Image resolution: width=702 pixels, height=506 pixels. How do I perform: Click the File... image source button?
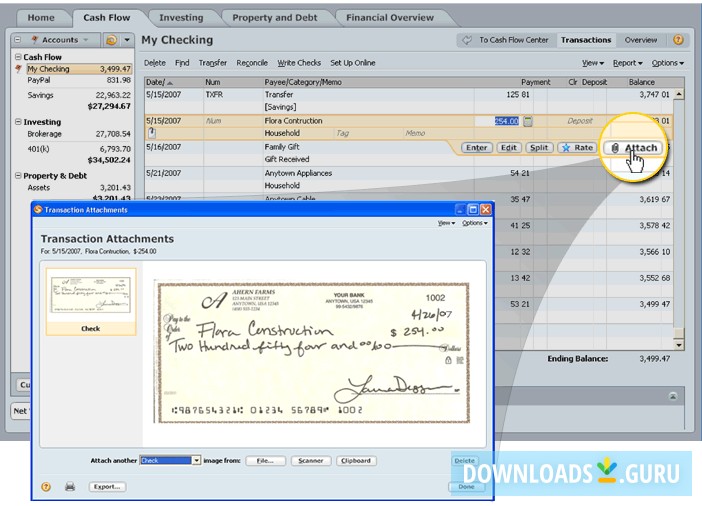pyautogui.click(x=265, y=460)
